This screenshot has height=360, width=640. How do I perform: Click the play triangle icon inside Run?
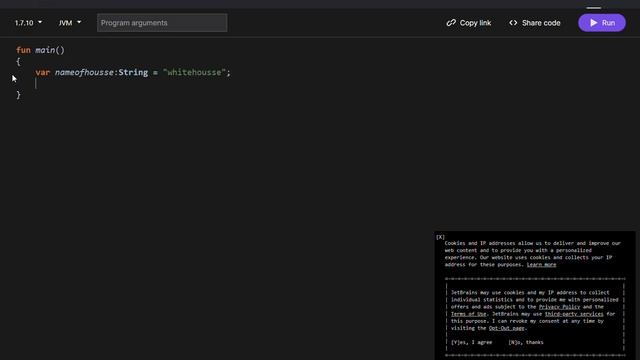coord(594,23)
